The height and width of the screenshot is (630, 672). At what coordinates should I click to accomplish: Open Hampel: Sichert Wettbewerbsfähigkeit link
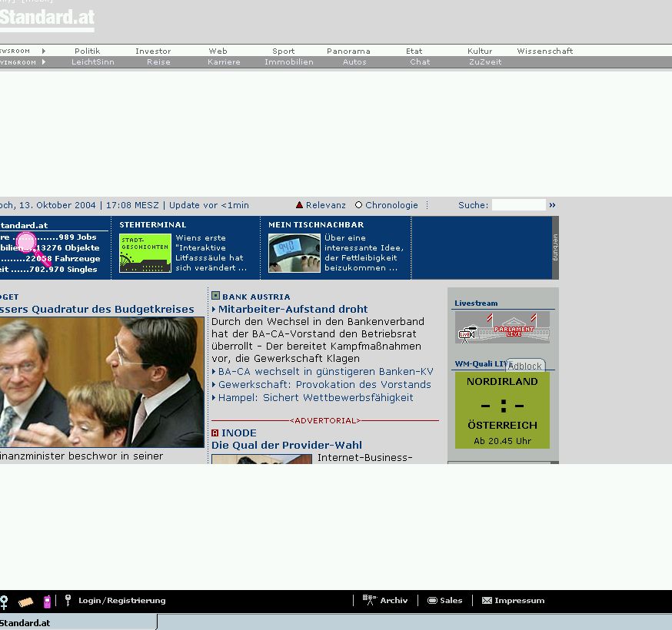point(316,397)
